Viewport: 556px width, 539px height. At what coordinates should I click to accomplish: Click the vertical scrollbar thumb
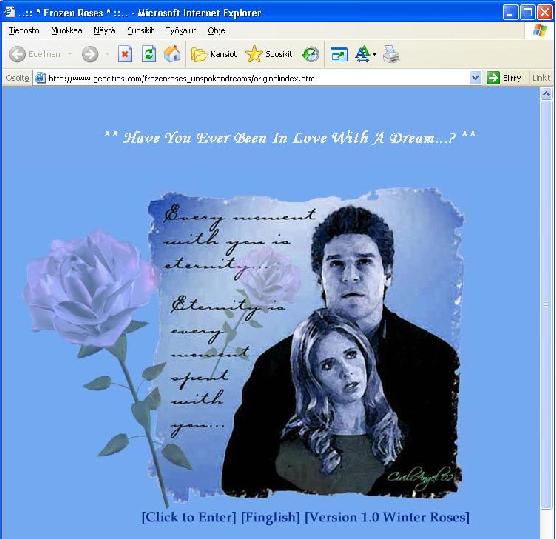pyautogui.click(x=546, y=305)
